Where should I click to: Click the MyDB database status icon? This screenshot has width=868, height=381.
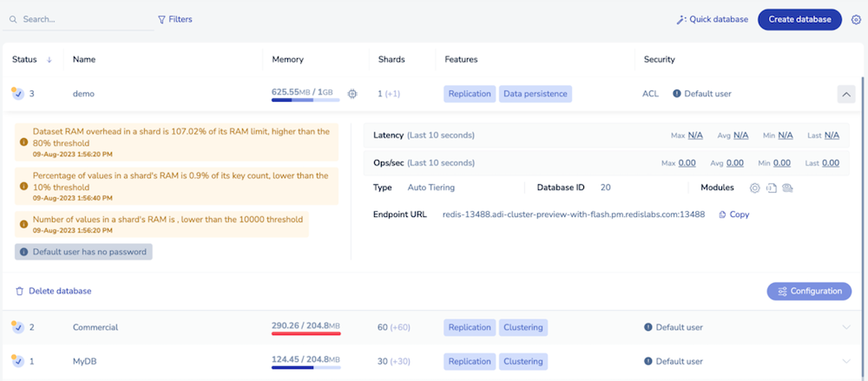click(18, 361)
